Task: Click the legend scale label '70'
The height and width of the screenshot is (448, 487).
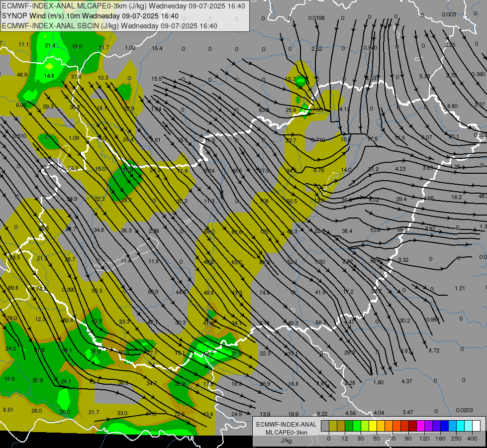Action: click(x=392, y=439)
